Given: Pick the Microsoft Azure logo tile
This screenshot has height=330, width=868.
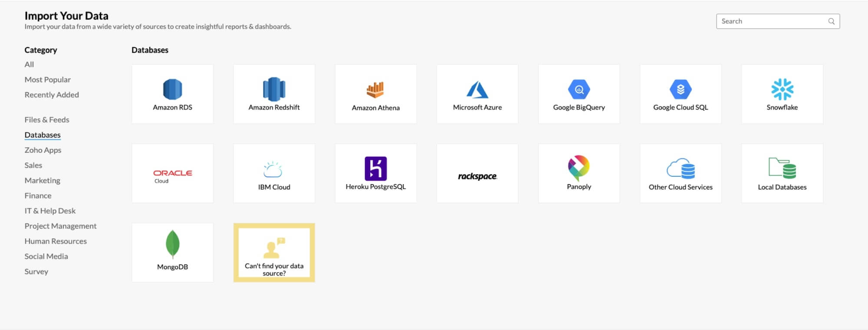Looking at the screenshot, I should (477, 90).
